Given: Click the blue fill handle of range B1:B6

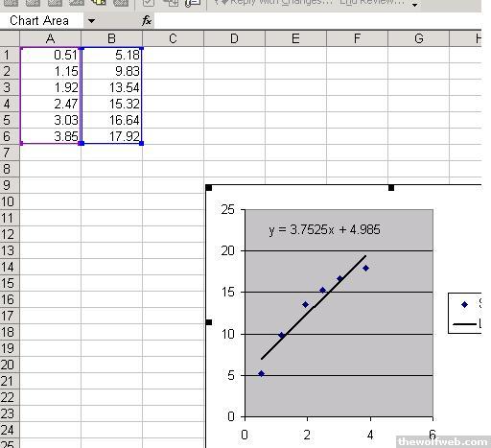Looking at the screenshot, I should point(142,144).
